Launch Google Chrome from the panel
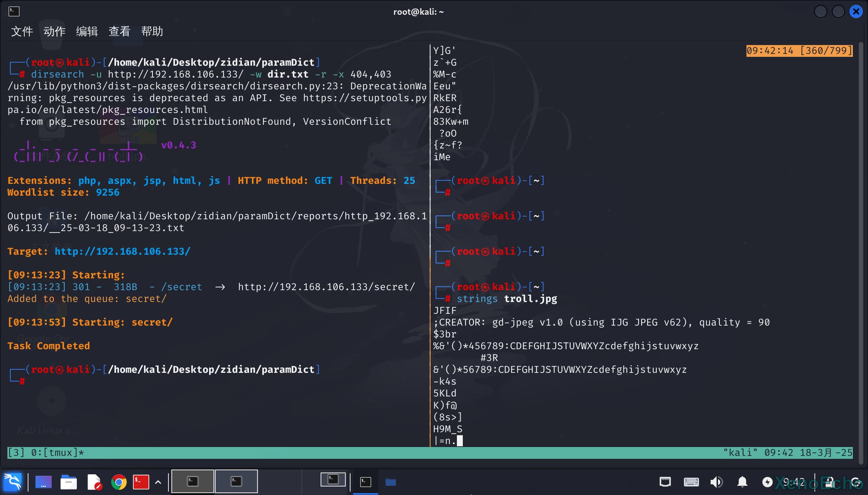The height and width of the screenshot is (495, 868). [119, 482]
